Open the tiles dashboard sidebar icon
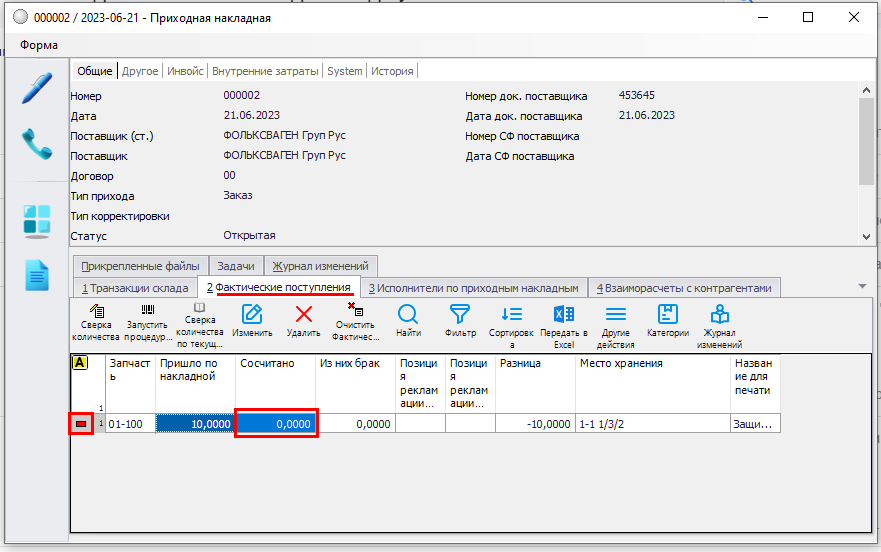Screen dimensions: 881x552 (37, 221)
